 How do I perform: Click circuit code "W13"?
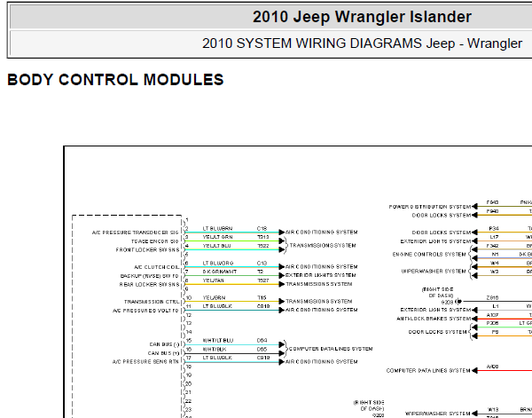493,410
